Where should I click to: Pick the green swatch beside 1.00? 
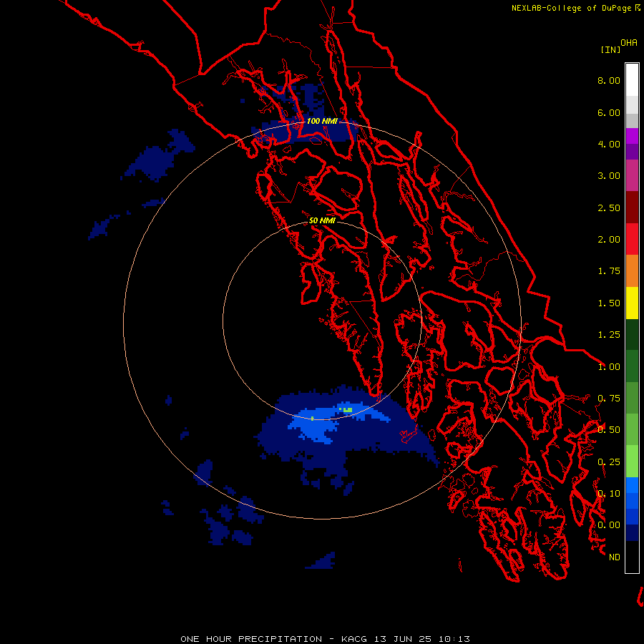click(632, 366)
